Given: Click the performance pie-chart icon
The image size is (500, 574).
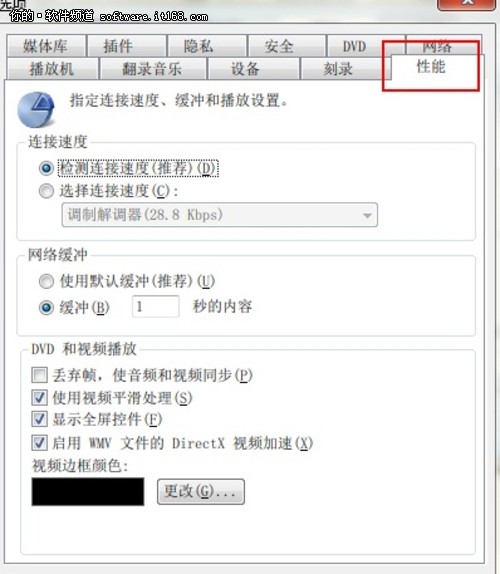Looking at the screenshot, I should click(36, 110).
